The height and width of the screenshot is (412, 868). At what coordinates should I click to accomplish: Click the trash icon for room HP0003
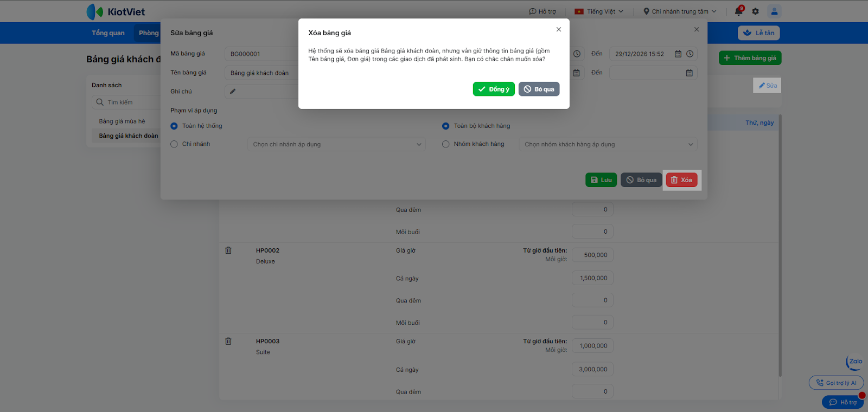pos(228,342)
